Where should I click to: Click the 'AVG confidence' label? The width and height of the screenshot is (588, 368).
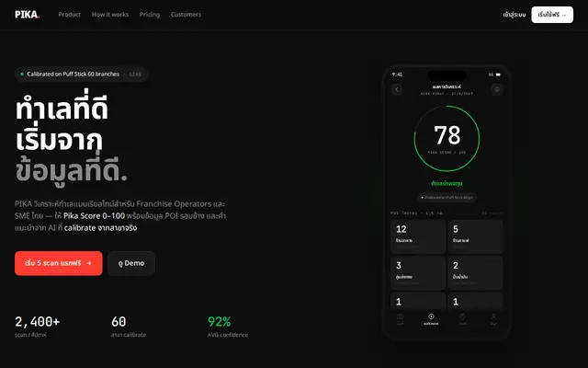click(x=228, y=335)
